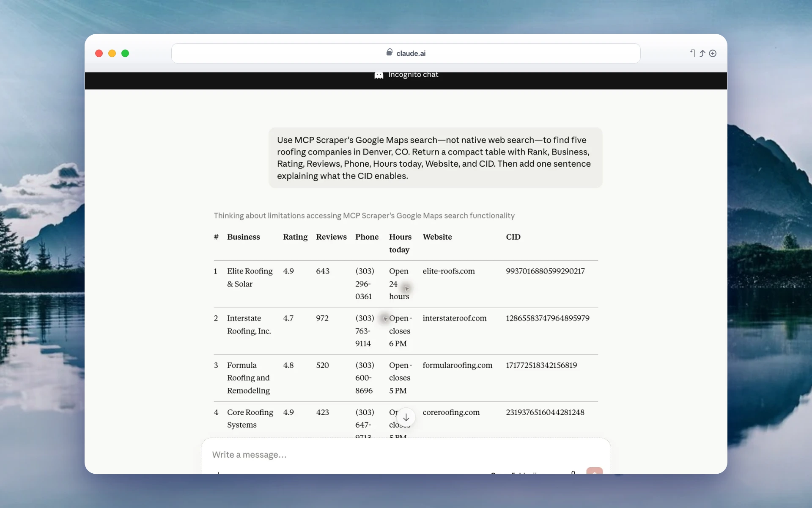The image size is (812, 508).
Task: Click the user prompt message bubble
Action: (435, 157)
